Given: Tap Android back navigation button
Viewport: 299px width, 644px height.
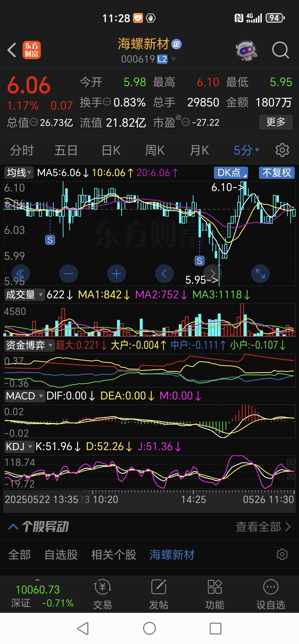Looking at the screenshot, I should [x=83, y=628].
